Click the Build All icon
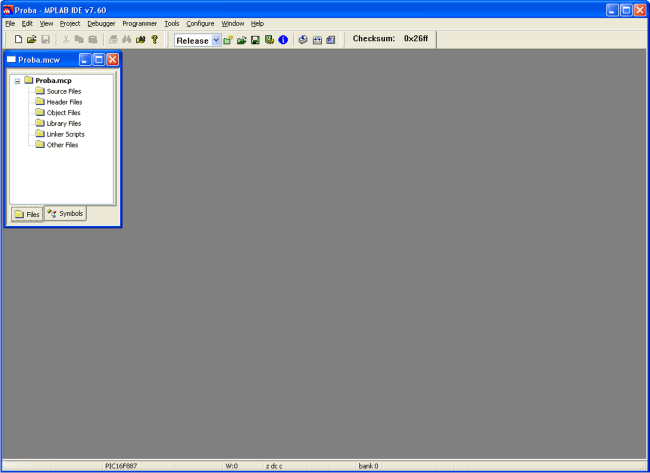This screenshot has width=650, height=473. pos(317,40)
